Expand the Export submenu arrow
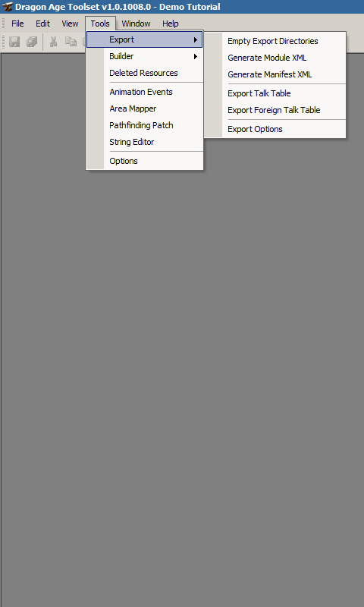Screen dimensions: 364x607 pyautogui.click(x=196, y=40)
